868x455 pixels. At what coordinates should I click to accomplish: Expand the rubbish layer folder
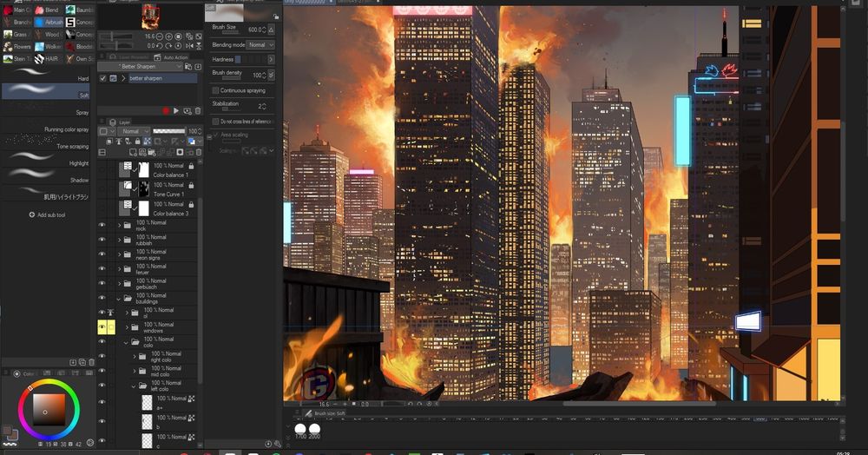click(x=119, y=240)
